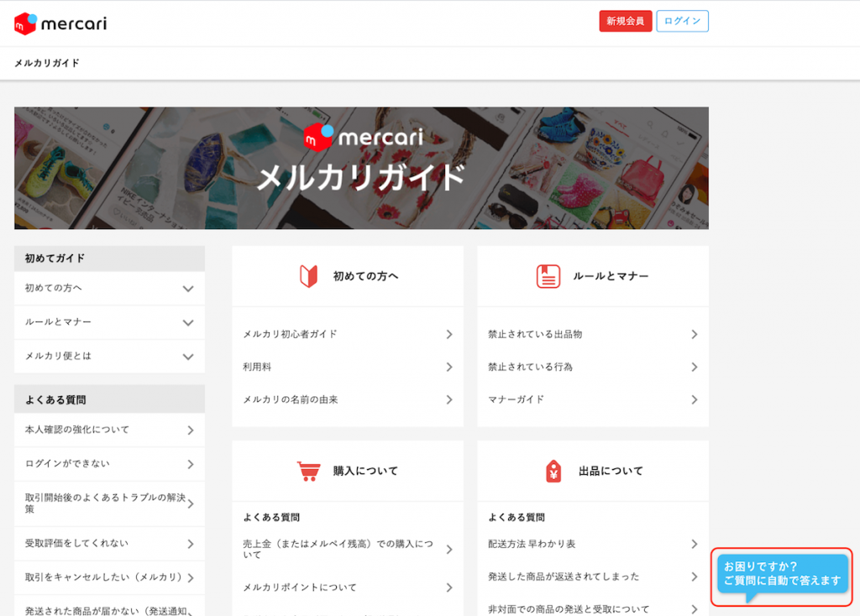Click chevron next to 初めての方へ sidebar item
Screen dimensions: 860x616
pos(188,289)
